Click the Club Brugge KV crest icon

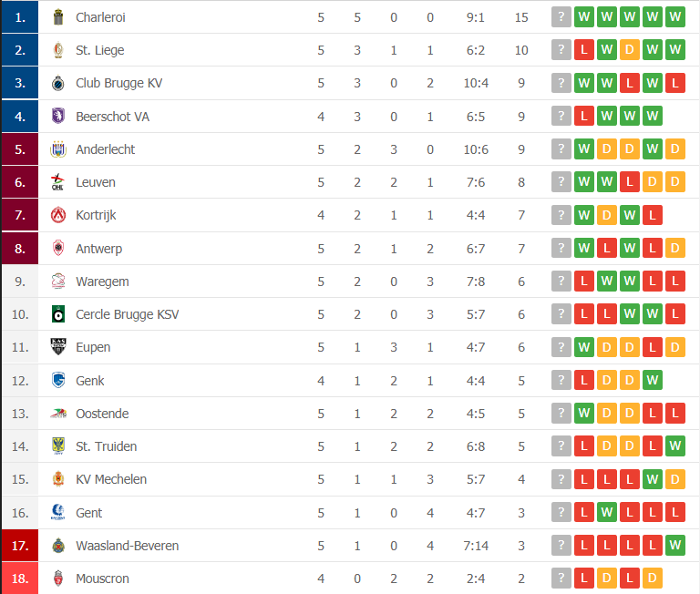point(58,83)
